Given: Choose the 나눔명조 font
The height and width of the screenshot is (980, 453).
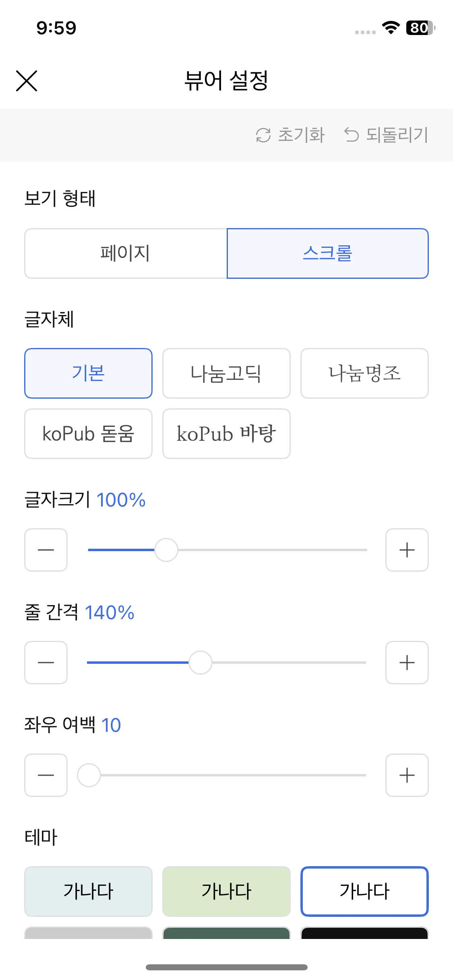Looking at the screenshot, I should 364,373.
